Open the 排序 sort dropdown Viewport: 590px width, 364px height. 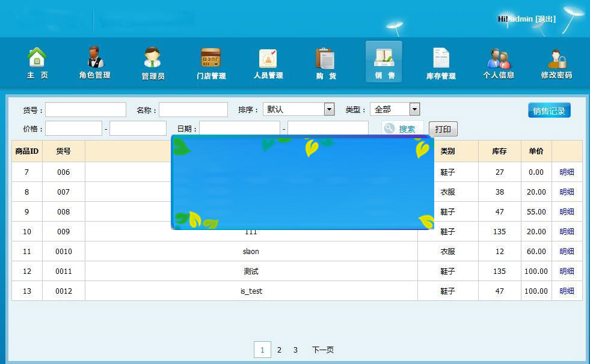328,109
